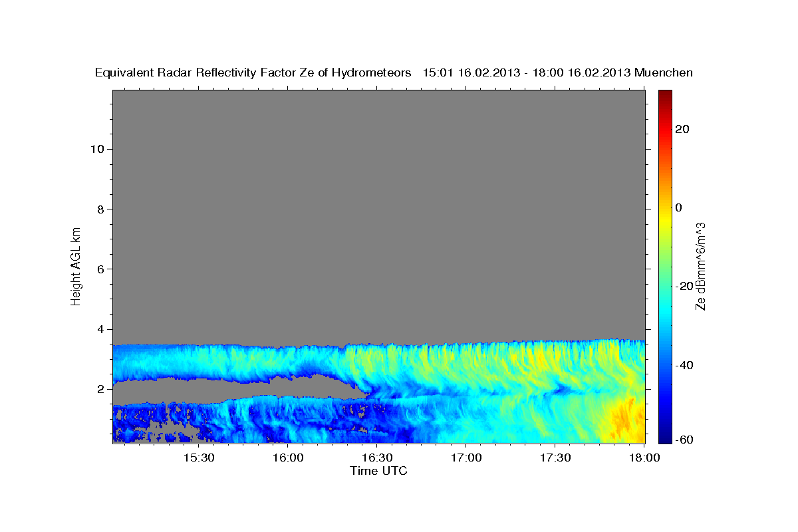Click the '15:30' time tick label

coord(198,458)
